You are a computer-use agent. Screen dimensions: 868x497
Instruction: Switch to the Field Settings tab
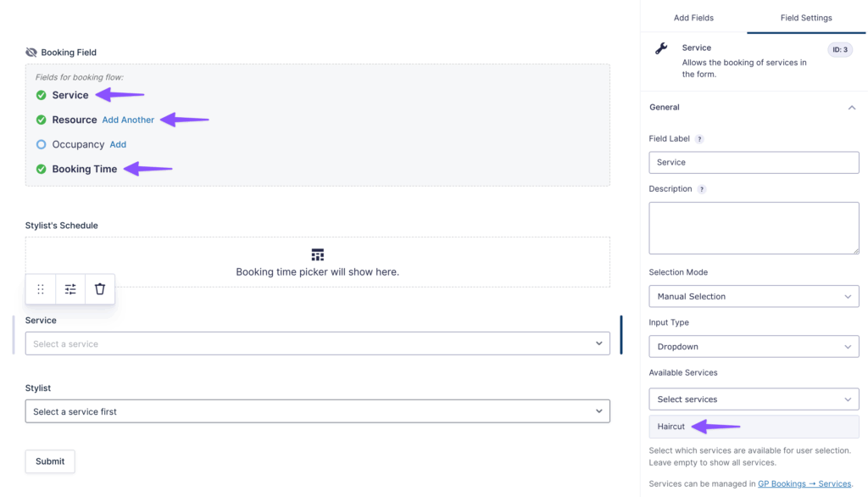pyautogui.click(x=805, y=17)
